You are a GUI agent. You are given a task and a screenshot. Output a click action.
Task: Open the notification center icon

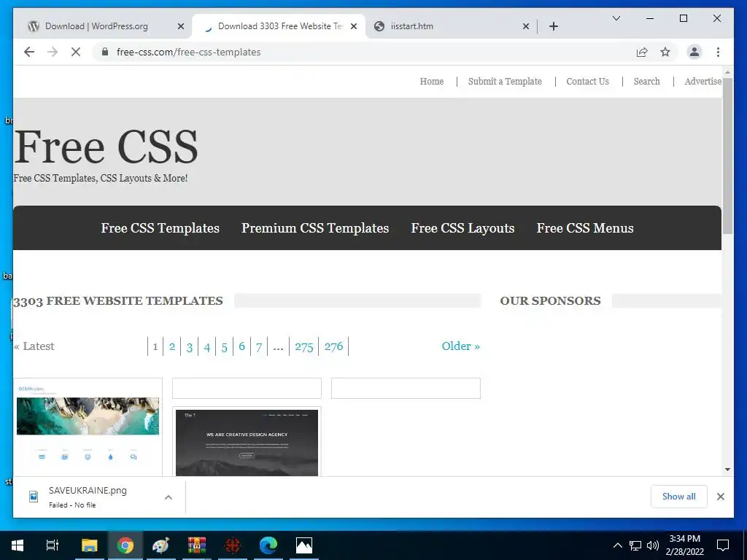[723, 545]
